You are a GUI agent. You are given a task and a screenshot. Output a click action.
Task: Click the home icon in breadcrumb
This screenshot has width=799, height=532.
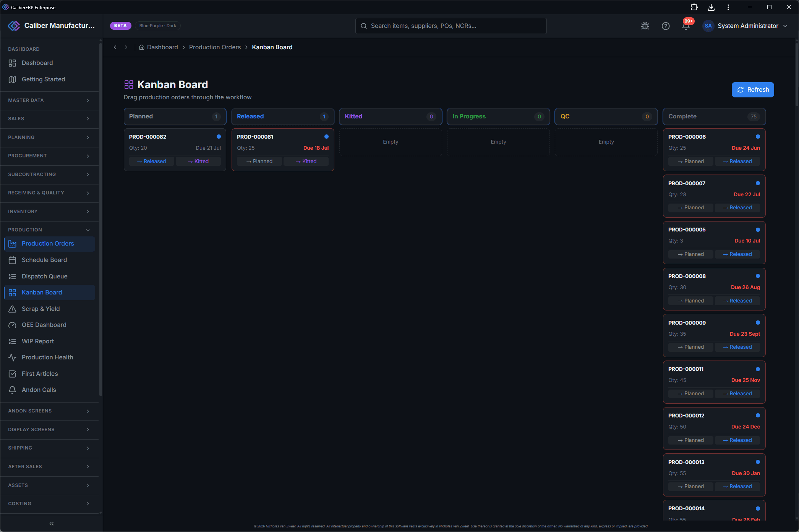141,47
